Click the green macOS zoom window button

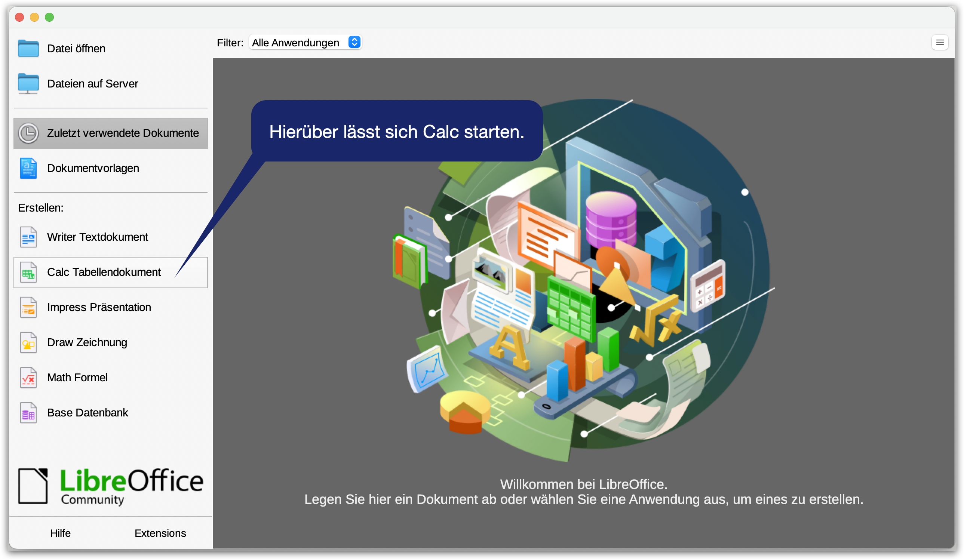pos(49,17)
